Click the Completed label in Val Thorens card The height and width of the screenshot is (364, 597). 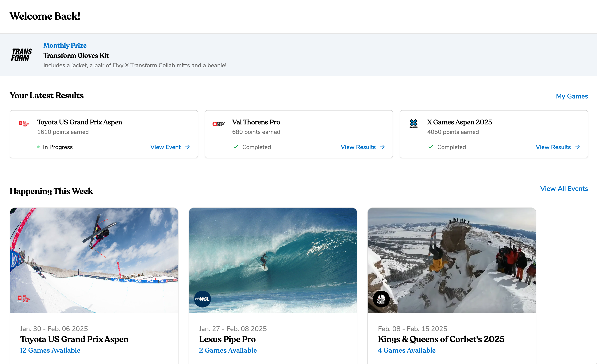pos(257,147)
